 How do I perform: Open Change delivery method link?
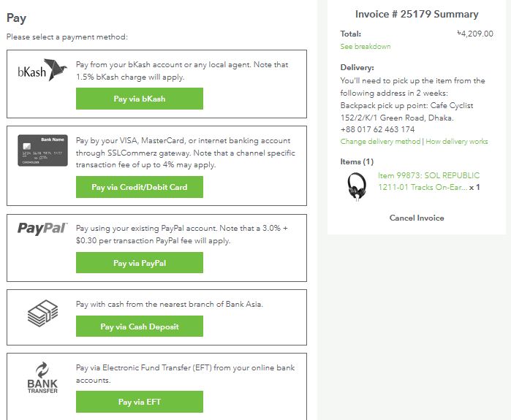(380, 142)
